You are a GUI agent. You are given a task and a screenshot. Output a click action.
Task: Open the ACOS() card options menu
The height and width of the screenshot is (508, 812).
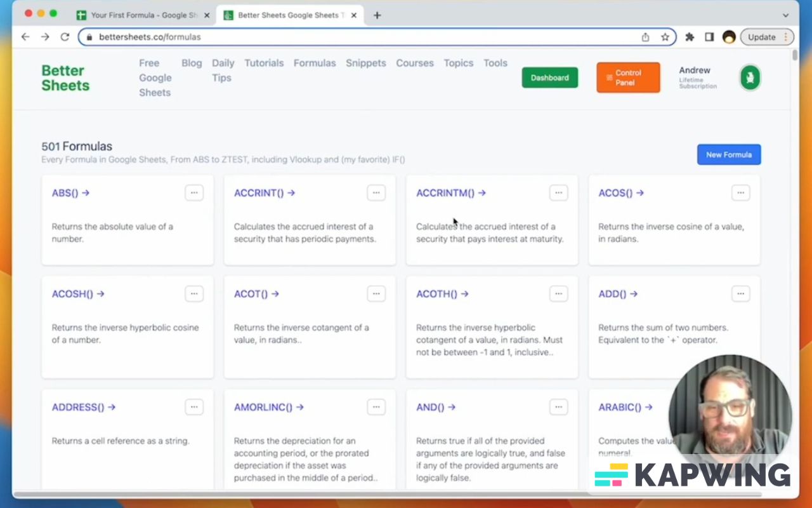740,192
